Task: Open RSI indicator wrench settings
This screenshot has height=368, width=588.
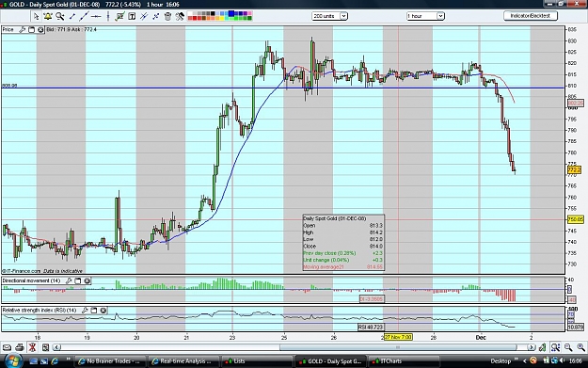Action: pos(85,311)
